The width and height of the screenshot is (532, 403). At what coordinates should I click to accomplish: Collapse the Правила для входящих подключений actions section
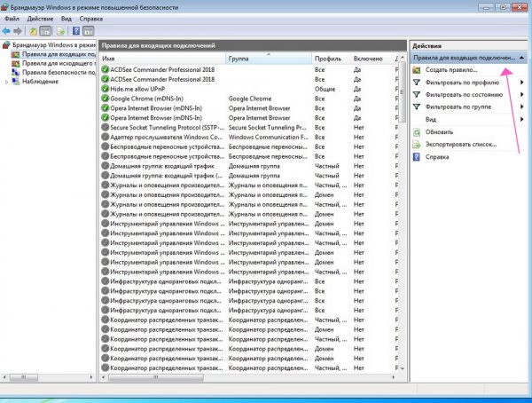coord(521,58)
